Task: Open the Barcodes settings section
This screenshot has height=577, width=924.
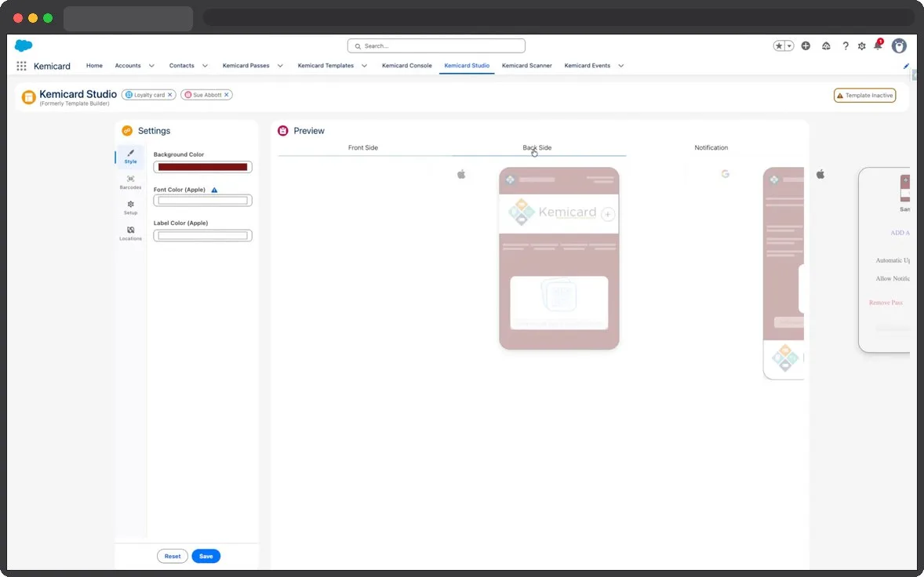Action: coord(130,183)
